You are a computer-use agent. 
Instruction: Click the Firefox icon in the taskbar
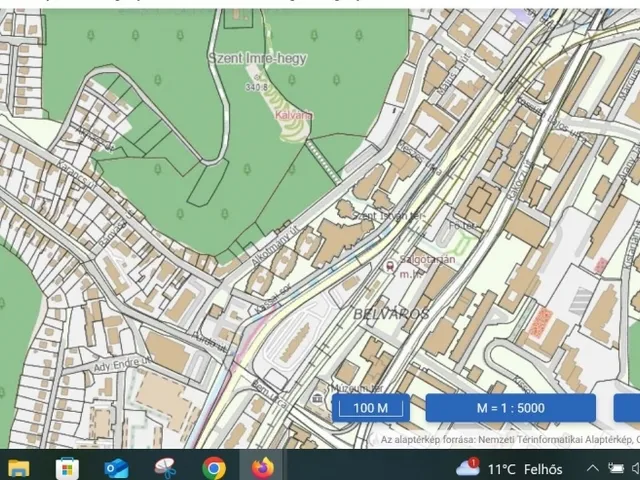pos(262,467)
